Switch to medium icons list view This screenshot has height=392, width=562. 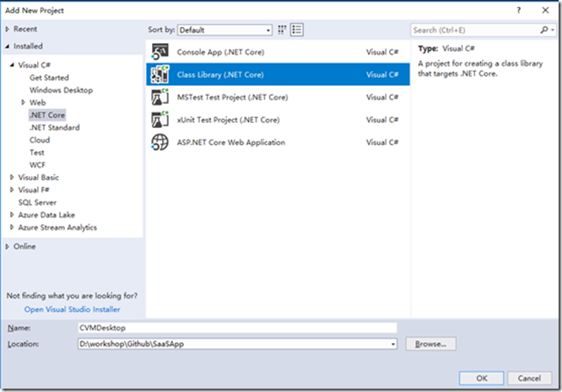point(297,30)
